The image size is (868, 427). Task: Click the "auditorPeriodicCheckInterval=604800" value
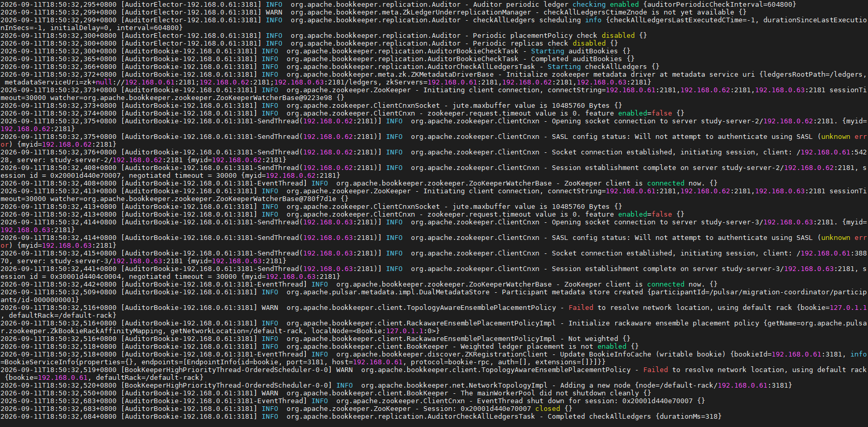(x=720, y=5)
